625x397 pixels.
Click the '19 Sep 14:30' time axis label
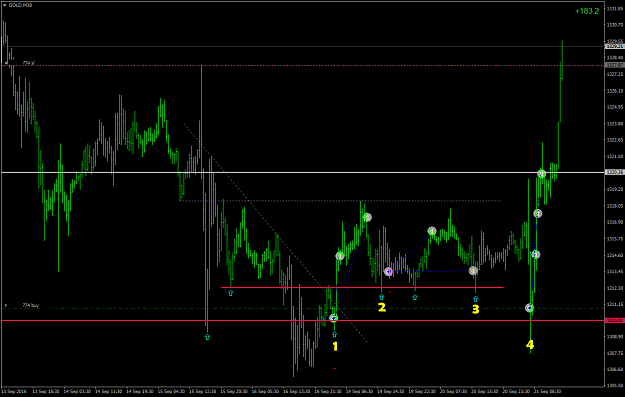391,391
